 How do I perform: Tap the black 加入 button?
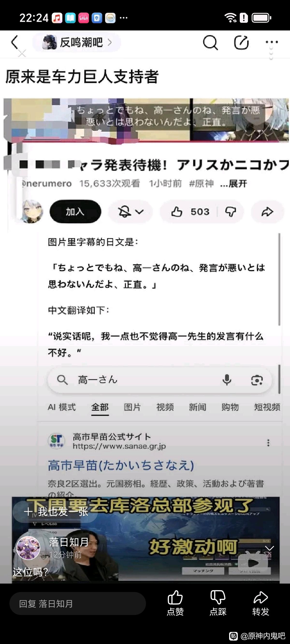click(75, 212)
